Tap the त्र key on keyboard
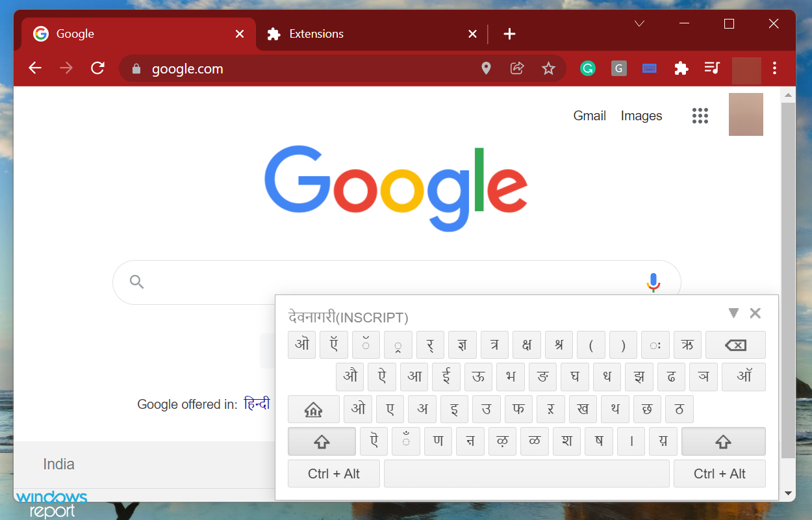This screenshot has height=520, width=812. point(495,345)
